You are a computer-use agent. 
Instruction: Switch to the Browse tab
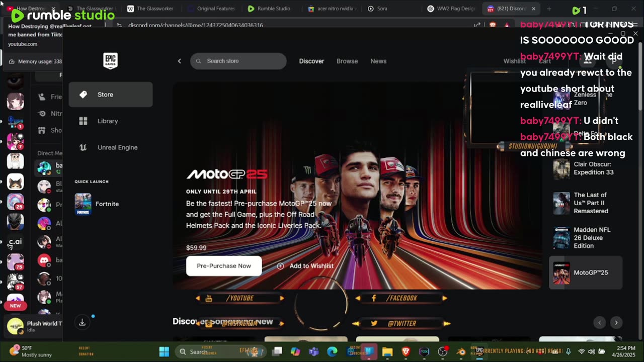(x=347, y=61)
